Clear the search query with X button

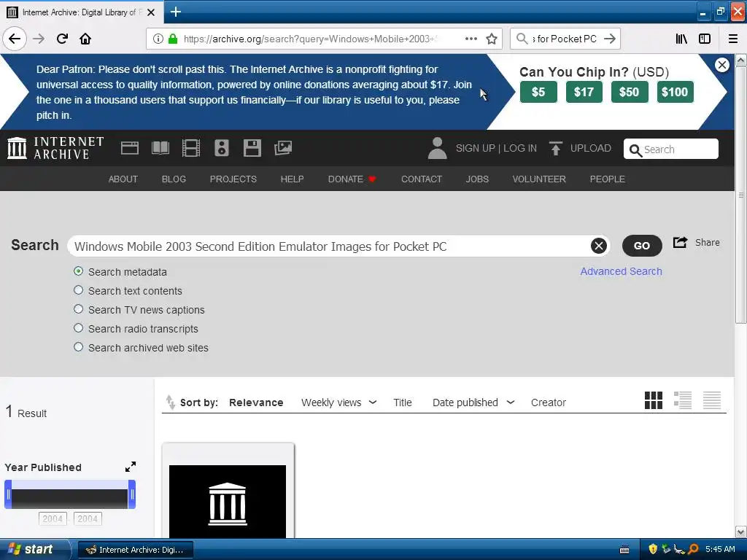pos(599,246)
